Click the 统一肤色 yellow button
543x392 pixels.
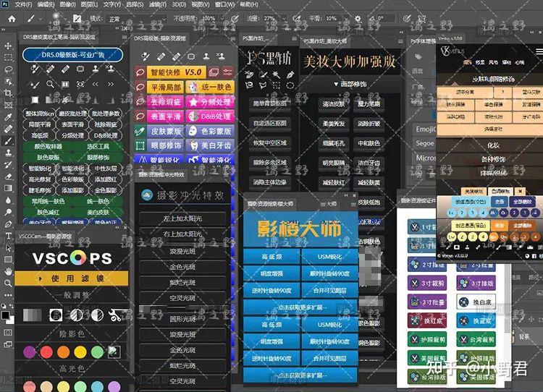[x=211, y=87]
